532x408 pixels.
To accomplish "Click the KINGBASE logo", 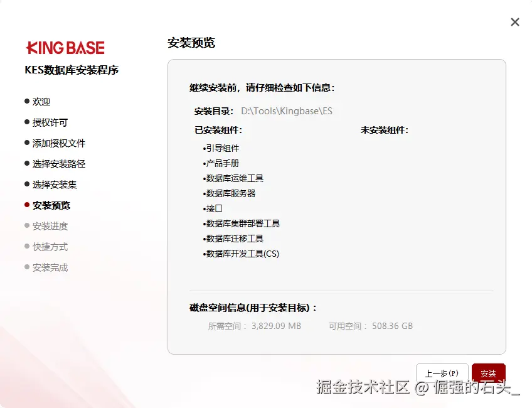I will coord(65,48).
